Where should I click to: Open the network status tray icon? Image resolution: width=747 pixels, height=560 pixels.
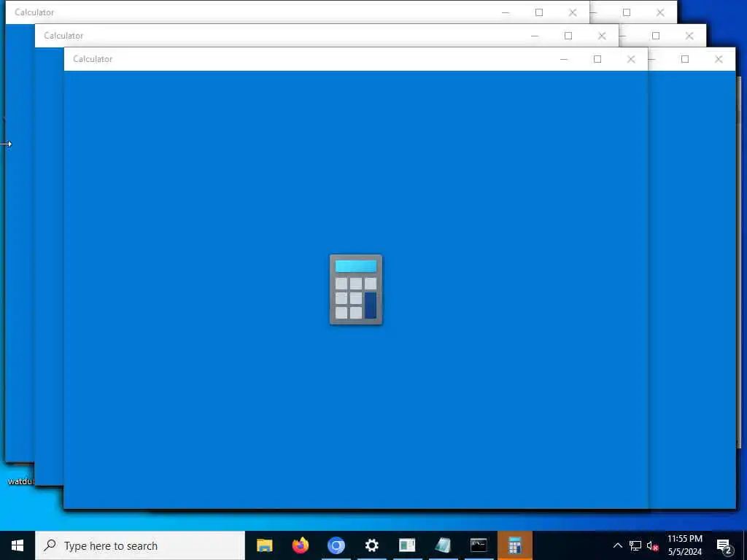tap(635, 545)
